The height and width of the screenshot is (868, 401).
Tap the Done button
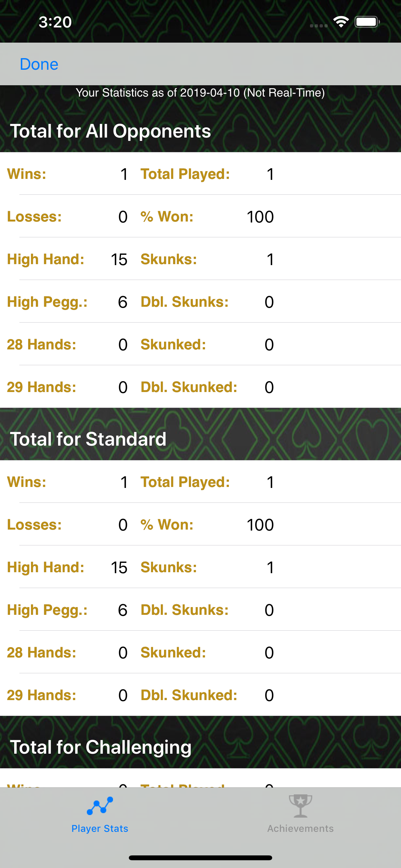(x=39, y=64)
